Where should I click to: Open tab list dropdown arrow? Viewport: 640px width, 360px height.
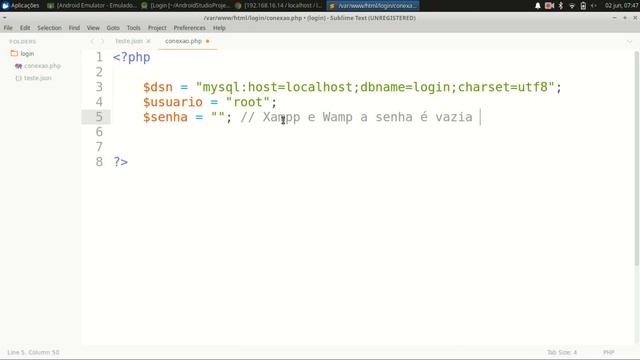click(x=629, y=41)
